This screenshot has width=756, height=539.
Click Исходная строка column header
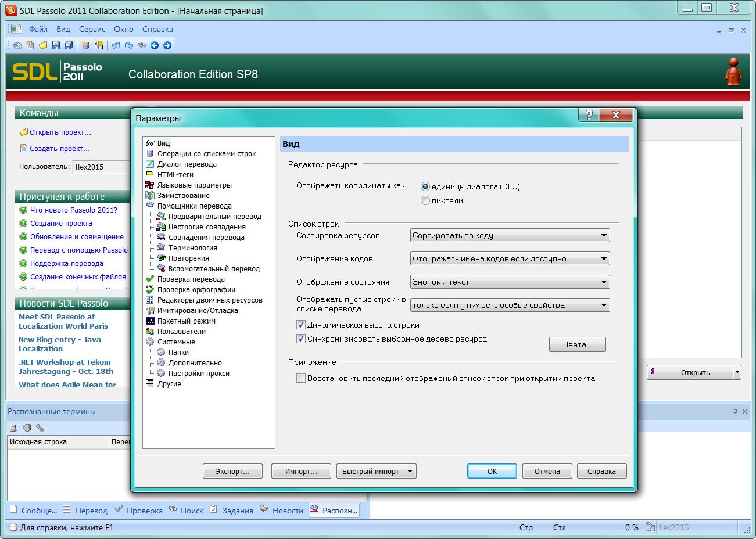point(58,441)
